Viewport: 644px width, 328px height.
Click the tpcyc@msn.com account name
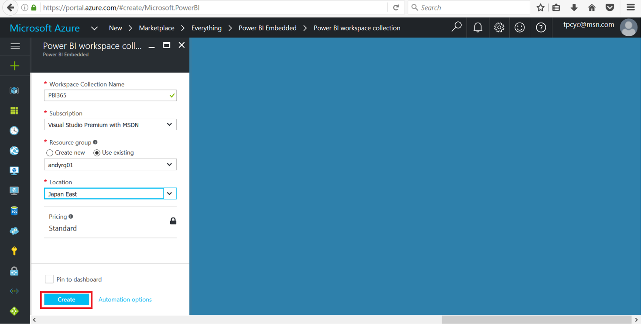589,25
